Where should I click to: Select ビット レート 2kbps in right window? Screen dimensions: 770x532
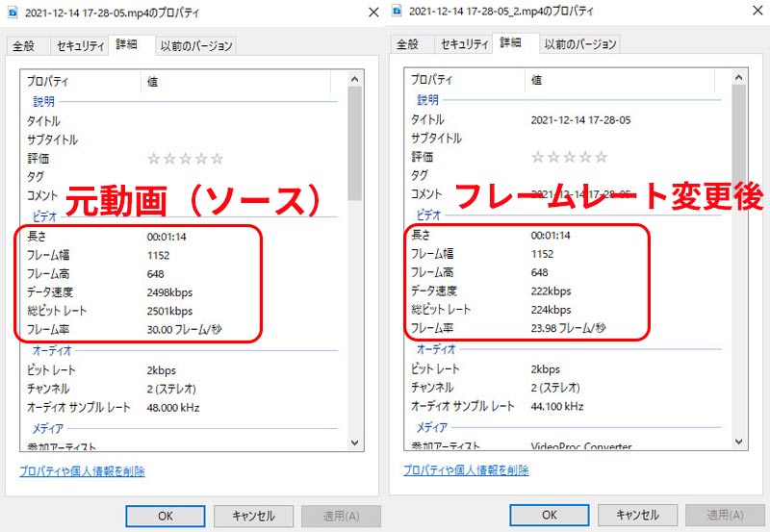pos(545,369)
